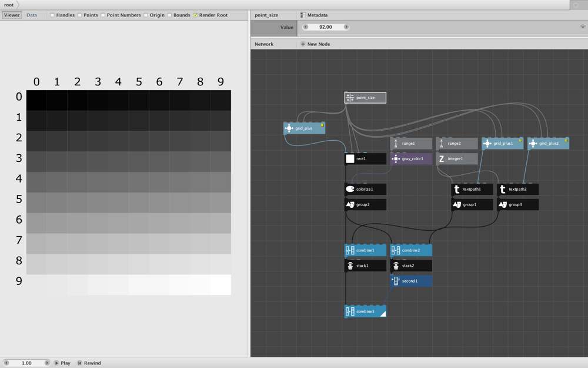Click the rect1 node label

pos(361,159)
